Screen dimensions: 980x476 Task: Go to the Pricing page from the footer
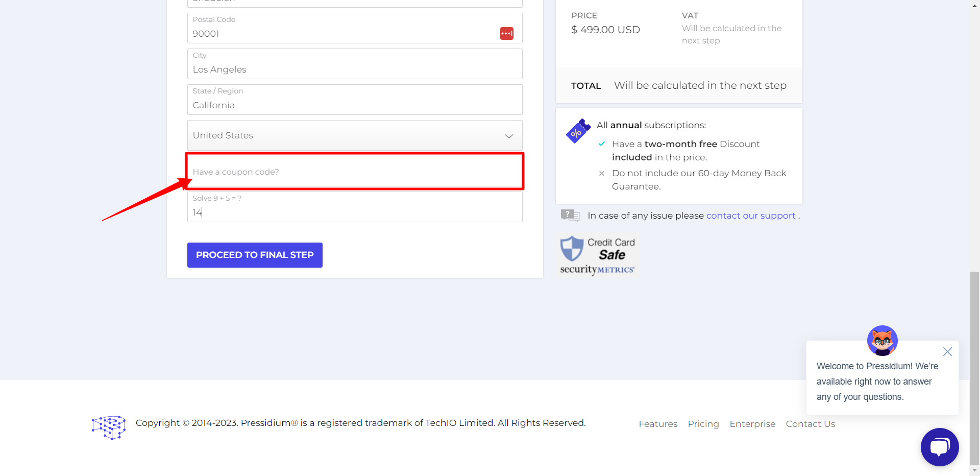(x=703, y=423)
